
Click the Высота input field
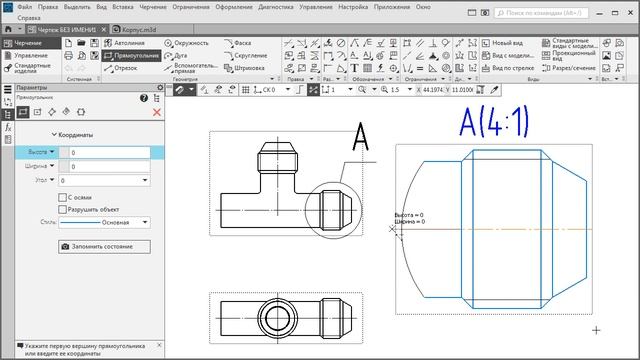click(109, 153)
